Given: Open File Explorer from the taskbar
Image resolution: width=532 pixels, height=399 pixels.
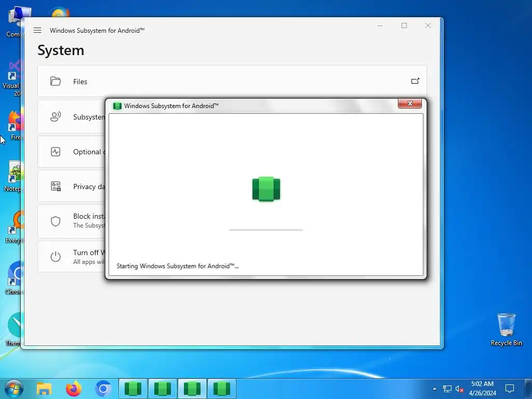Looking at the screenshot, I should tap(44, 389).
